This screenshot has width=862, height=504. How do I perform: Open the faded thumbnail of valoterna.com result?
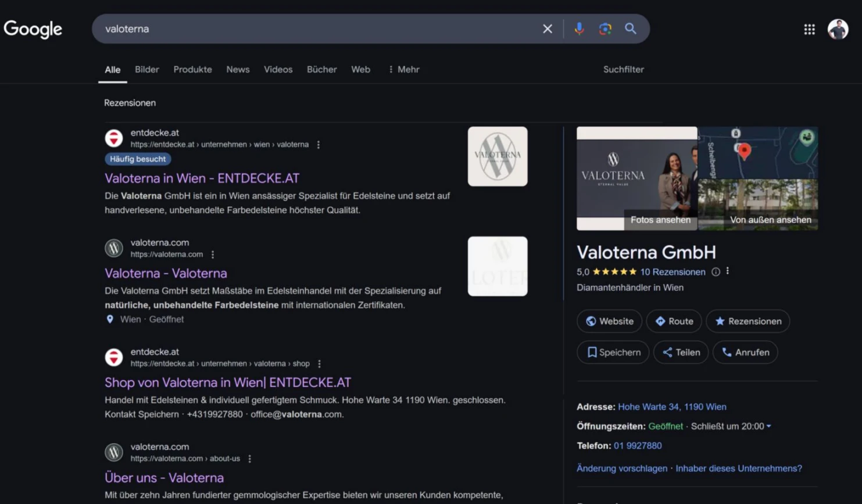498,266
